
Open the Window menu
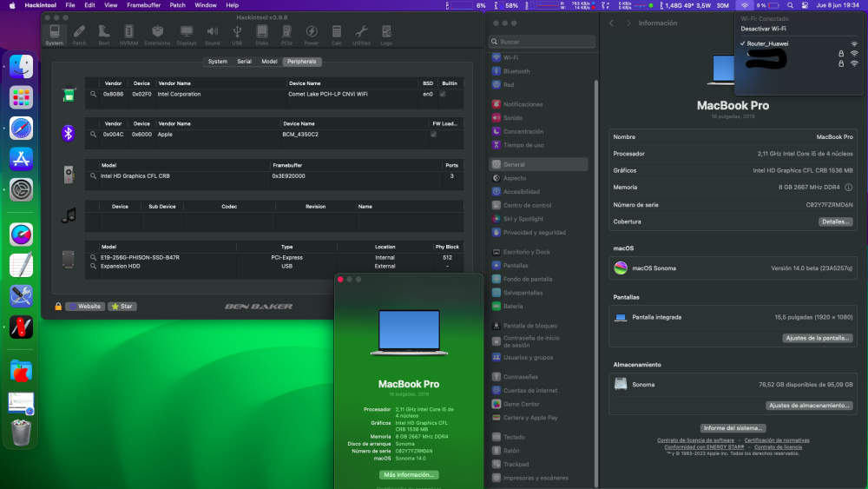tap(206, 5)
